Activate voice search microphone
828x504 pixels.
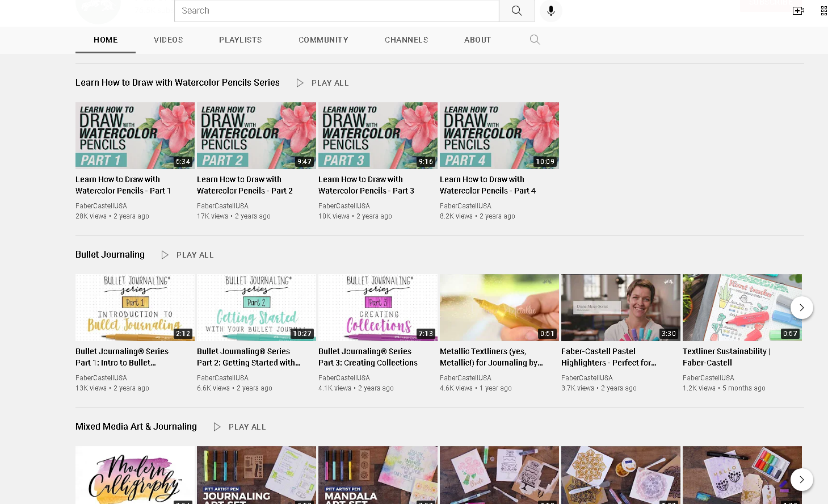(550, 11)
